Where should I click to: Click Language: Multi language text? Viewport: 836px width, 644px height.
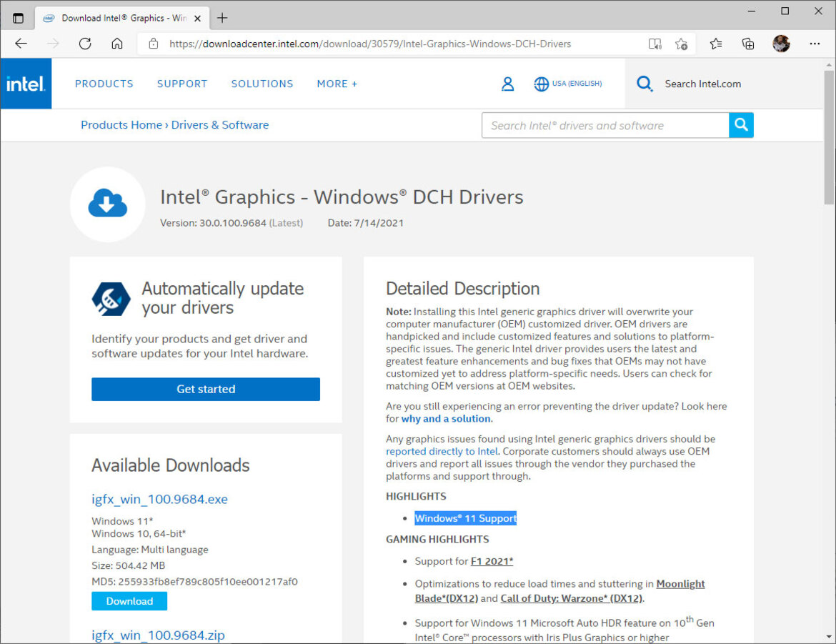pyautogui.click(x=150, y=550)
